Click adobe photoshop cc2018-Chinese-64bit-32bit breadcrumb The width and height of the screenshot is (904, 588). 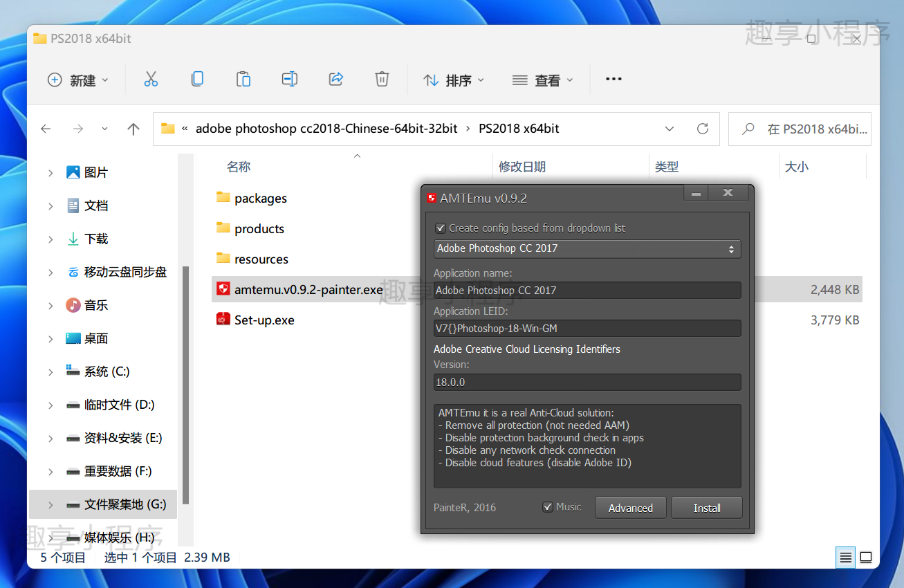[x=326, y=129]
